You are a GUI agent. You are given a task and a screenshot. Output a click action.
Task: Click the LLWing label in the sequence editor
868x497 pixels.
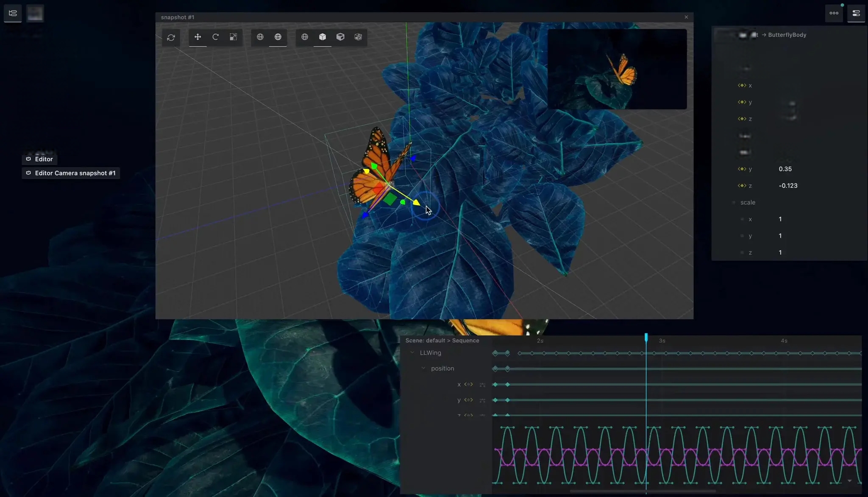[430, 353]
